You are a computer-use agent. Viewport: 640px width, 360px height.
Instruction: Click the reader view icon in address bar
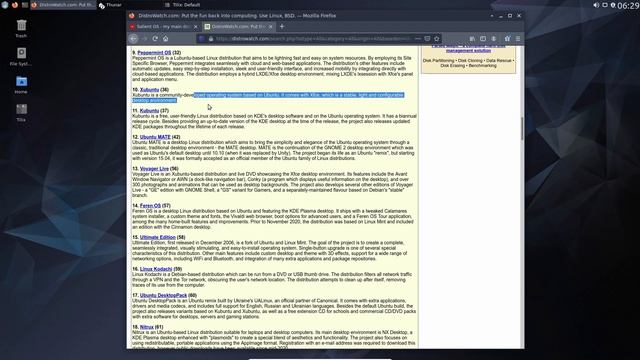pyautogui.click(x=427, y=38)
